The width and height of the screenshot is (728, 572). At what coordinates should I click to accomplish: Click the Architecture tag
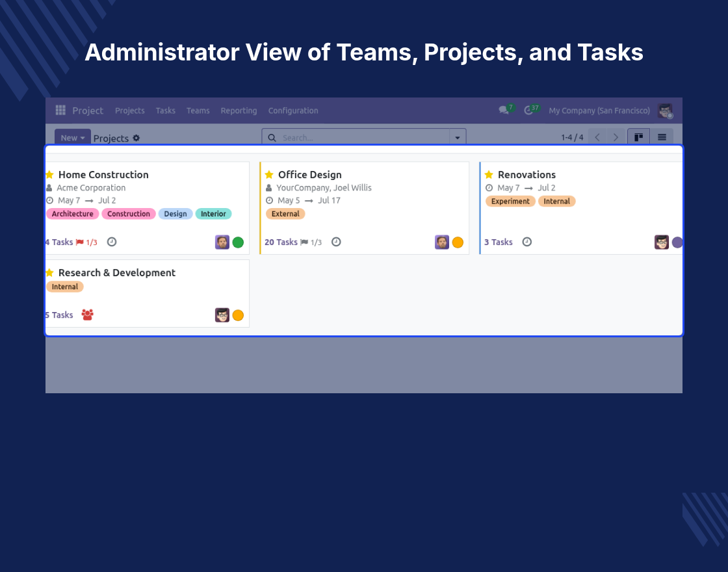72,214
